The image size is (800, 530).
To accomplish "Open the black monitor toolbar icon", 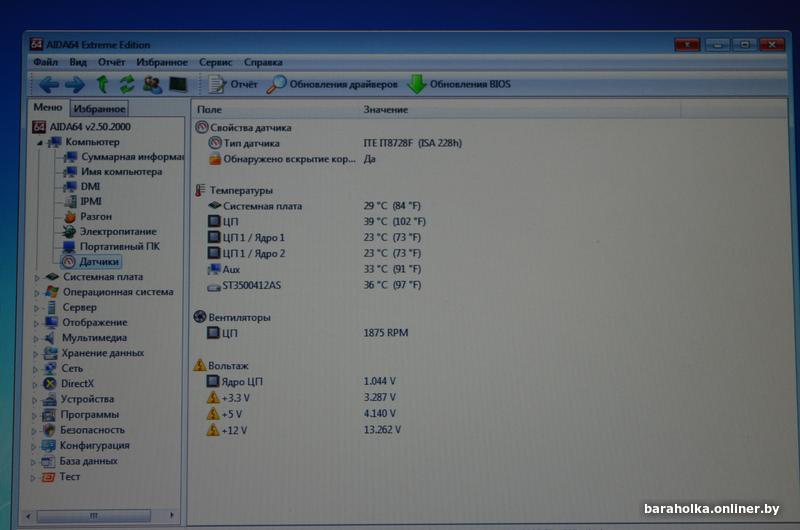I will point(178,84).
